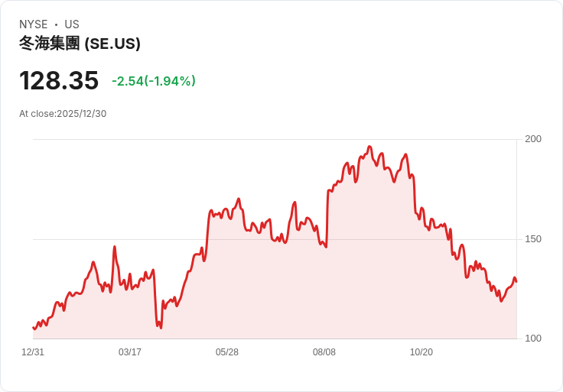The height and width of the screenshot is (392, 563).
Task: Open the 冬海集團 (SE.US) stock title
Action: [x=80, y=44]
